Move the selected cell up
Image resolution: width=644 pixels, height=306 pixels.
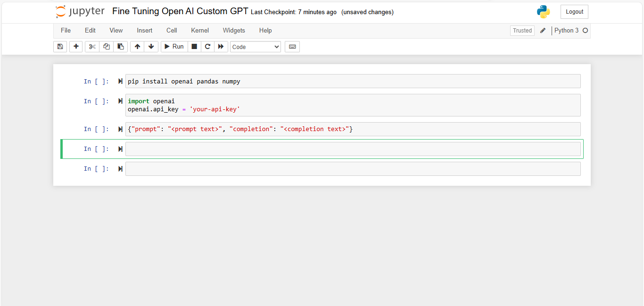coord(137,46)
